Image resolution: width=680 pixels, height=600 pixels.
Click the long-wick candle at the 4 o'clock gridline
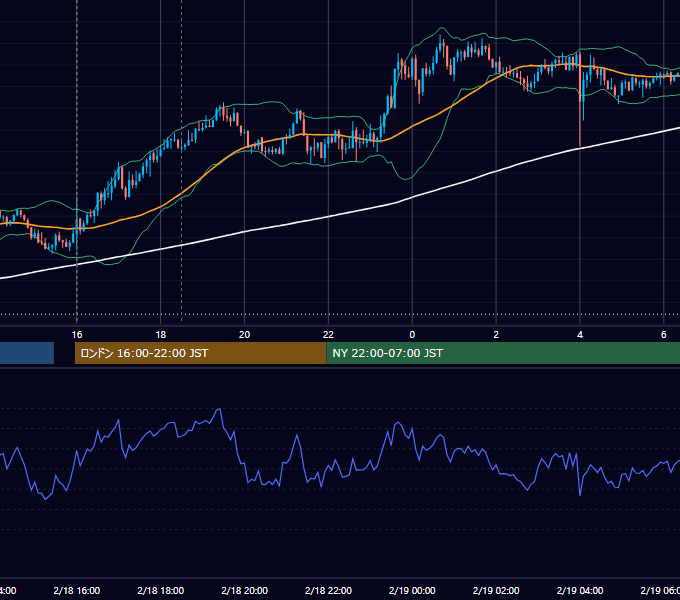pyautogui.click(x=580, y=99)
